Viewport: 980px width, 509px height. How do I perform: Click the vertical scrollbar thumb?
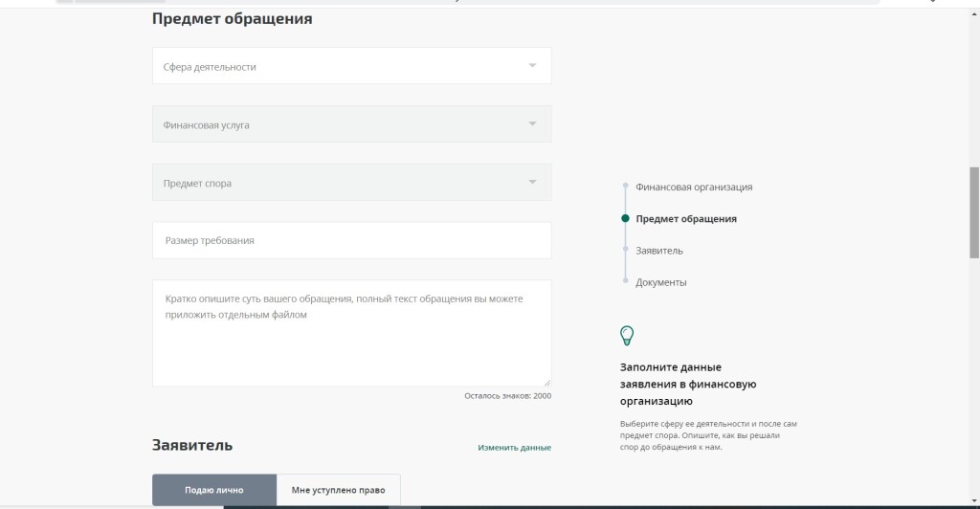point(974,212)
